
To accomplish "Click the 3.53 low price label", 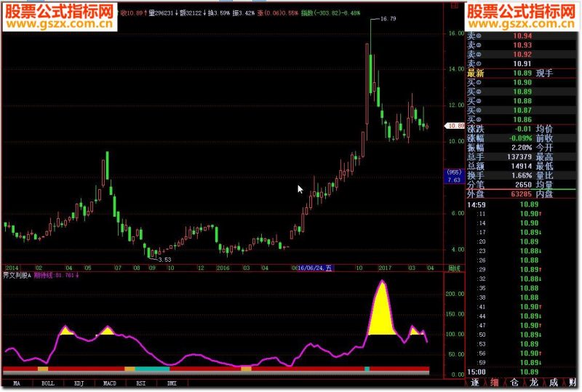I will 165,260.
